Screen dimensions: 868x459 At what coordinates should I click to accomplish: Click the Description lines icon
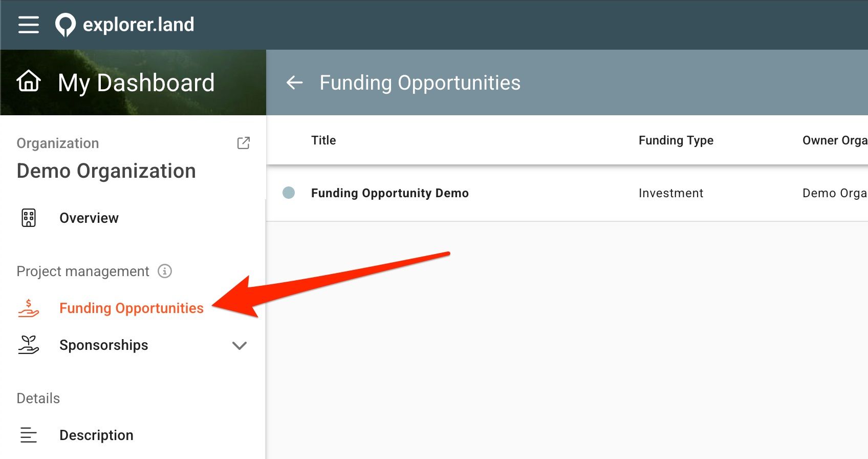click(29, 435)
